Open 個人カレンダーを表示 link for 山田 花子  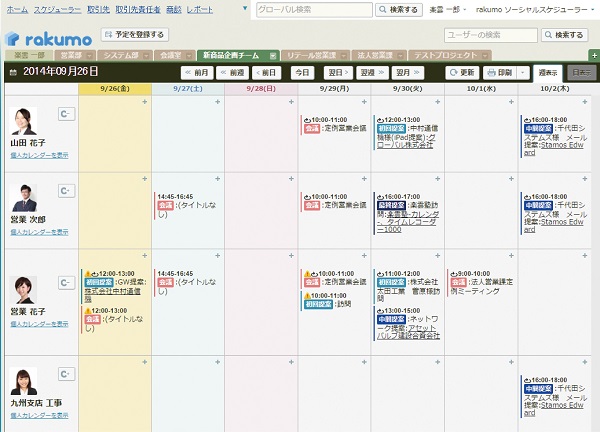point(39,155)
